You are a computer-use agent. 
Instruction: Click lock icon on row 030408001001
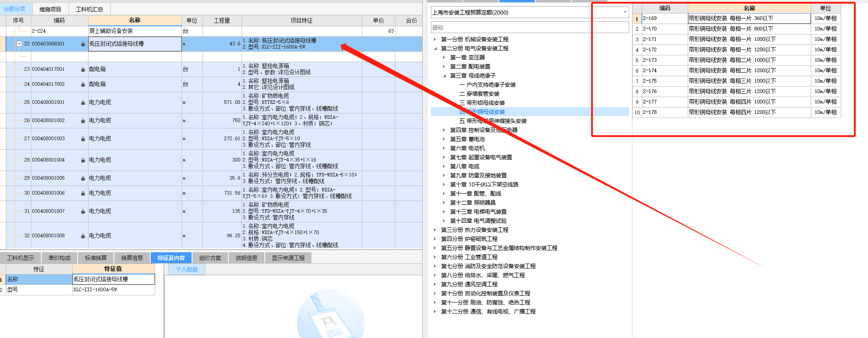pos(83,103)
